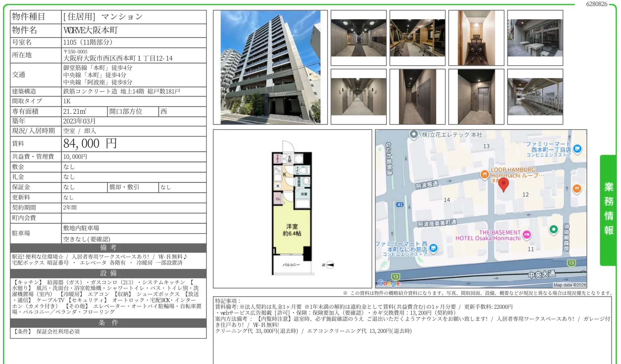Open the outdoor terrace seating photo
Image resolution: width=621 pixels, height=364 pixels.
(535, 38)
